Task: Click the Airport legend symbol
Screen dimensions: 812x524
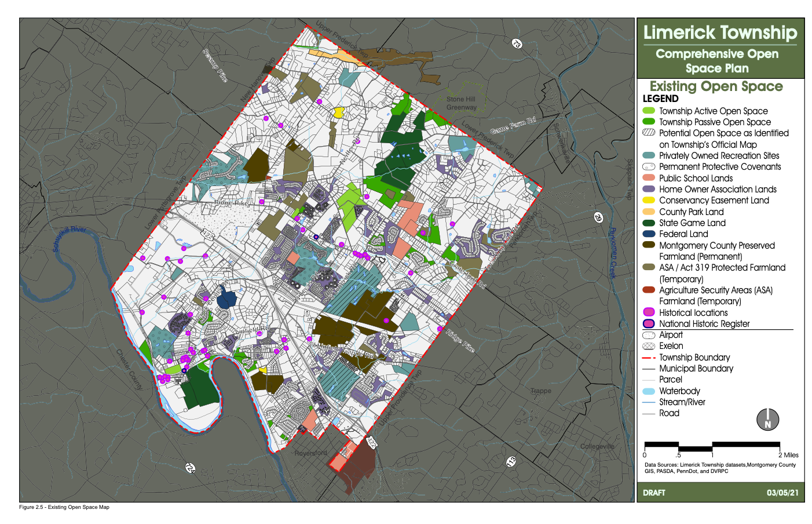Action: click(649, 335)
